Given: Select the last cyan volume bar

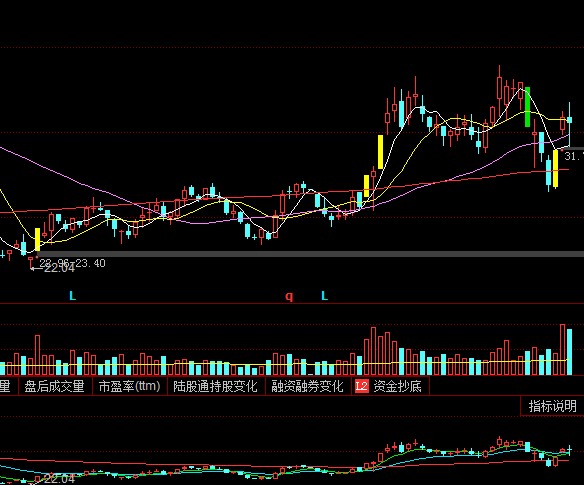Looking at the screenshot, I should 569,352.
